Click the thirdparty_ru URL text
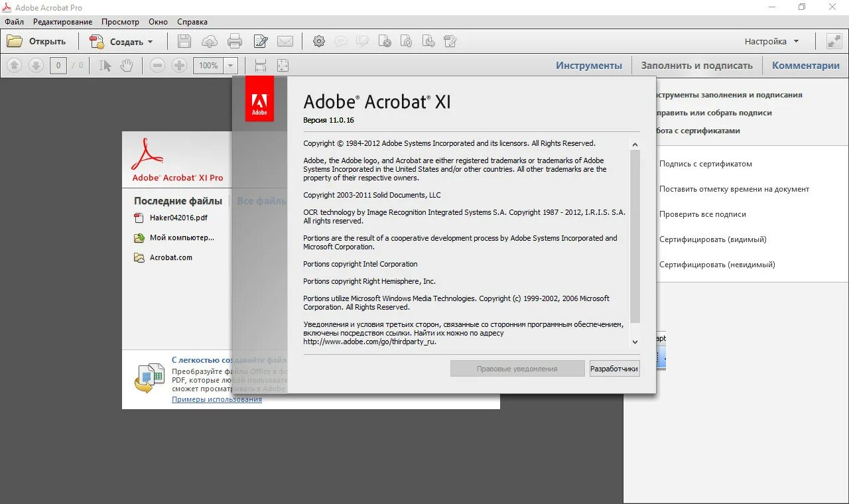This screenshot has height=504, width=849. [x=370, y=342]
